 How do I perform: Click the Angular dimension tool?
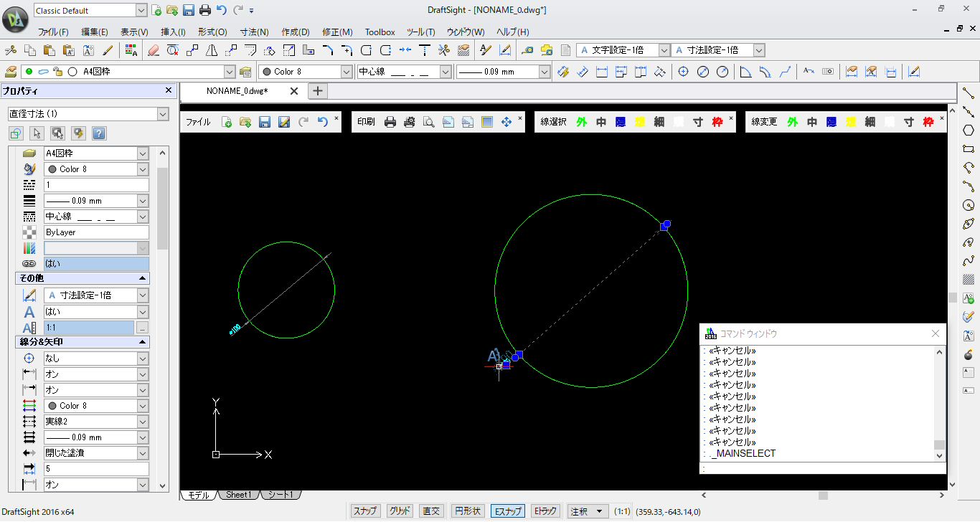[745, 72]
